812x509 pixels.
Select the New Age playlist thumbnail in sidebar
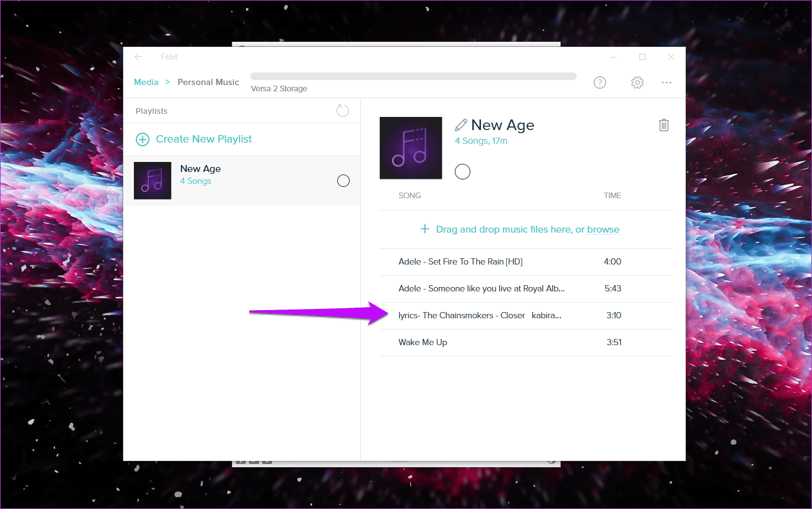[153, 181]
